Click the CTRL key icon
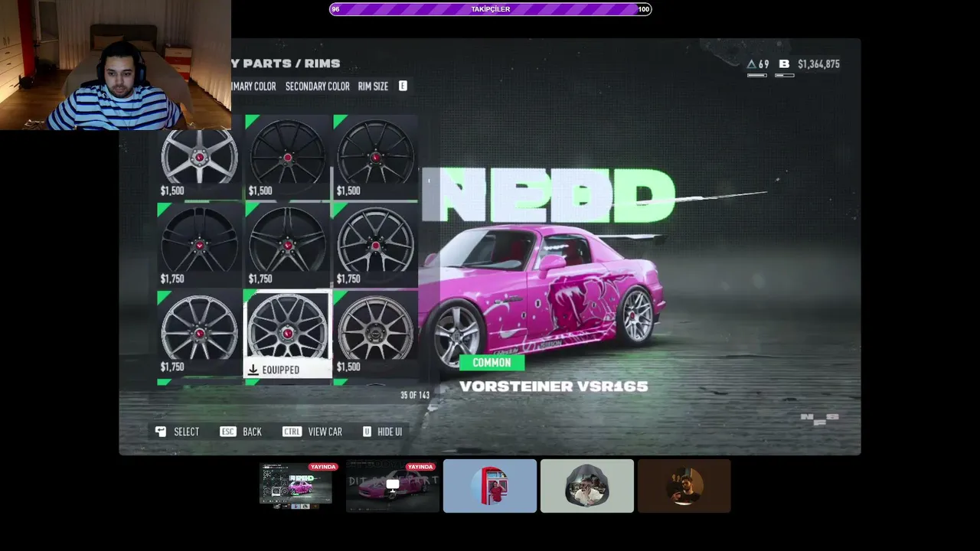This screenshot has height=551, width=980. 292,432
